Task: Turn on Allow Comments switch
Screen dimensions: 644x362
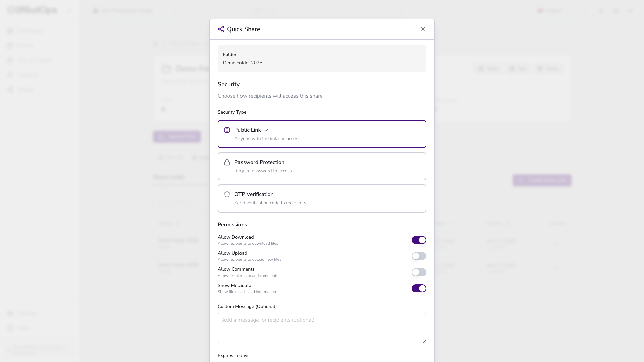Action: (419, 272)
